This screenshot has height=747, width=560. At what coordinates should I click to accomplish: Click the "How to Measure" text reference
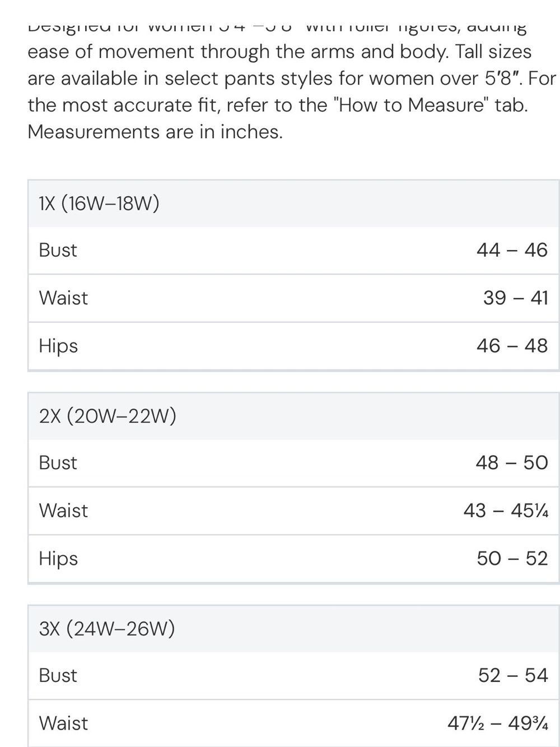[x=412, y=105]
